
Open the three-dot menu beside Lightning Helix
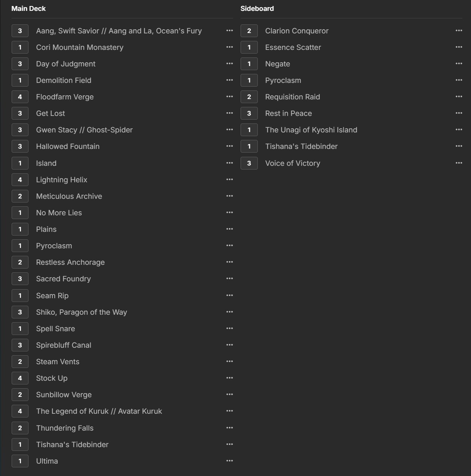pos(230,180)
